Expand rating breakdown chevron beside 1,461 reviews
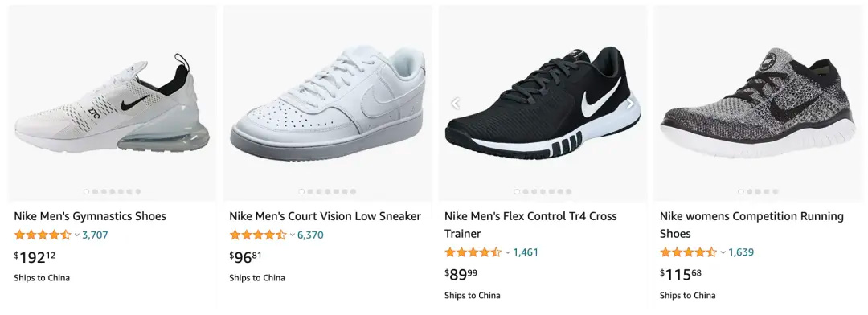 tap(508, 252)
